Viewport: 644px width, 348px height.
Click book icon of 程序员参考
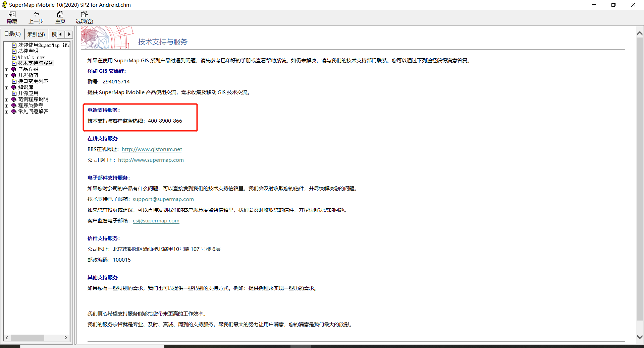click(14, 105)
